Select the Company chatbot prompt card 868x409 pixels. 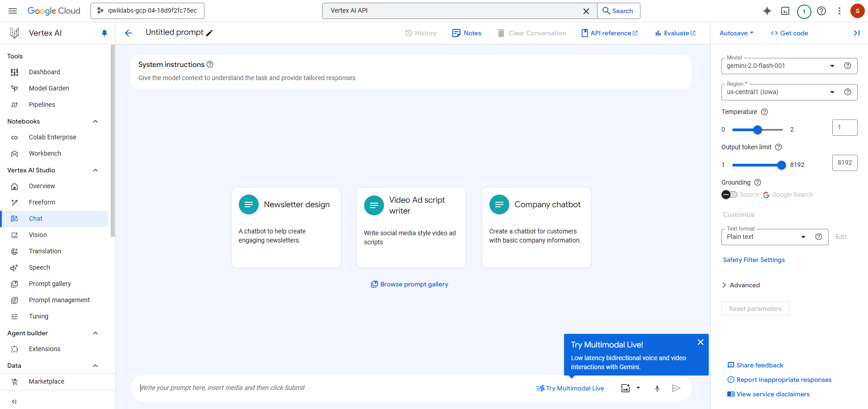pos(536,228)
